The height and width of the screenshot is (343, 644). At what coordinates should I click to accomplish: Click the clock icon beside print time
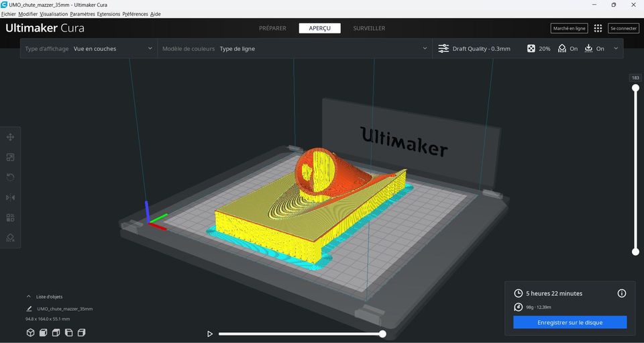click(519, 293)
